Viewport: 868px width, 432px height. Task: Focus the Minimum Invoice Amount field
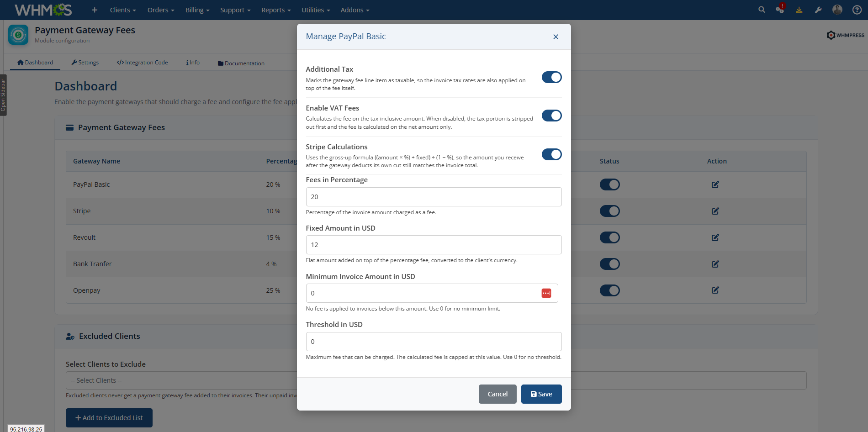[x=432, y=293]
